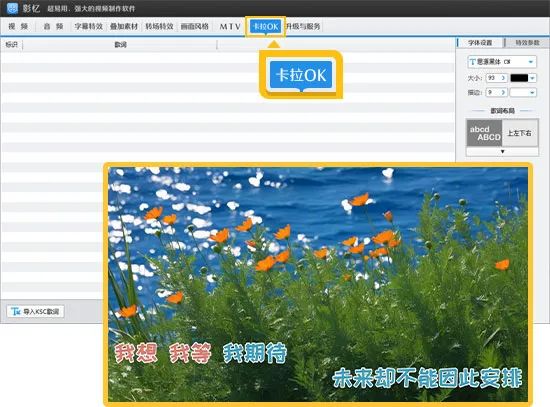Switch to the 字体设置 tab
This screenshot has height=407, width=550.
[480, 43]
